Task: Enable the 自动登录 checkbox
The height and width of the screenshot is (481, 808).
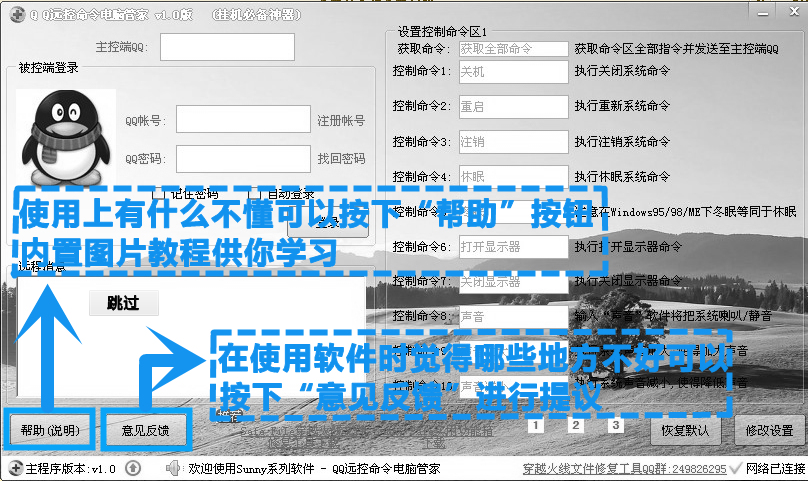Action: (254, 194)
